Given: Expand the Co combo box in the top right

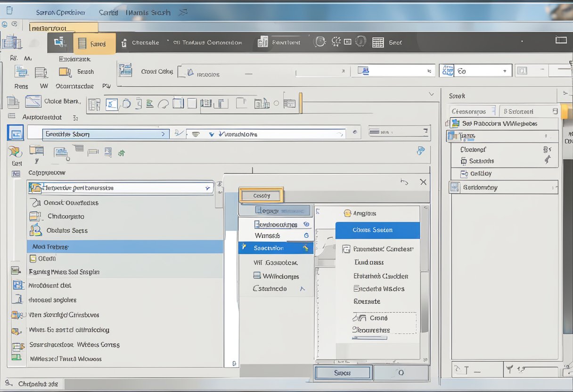Looking at the screenshot, I should pyautogui.click(x=506, y=71).
